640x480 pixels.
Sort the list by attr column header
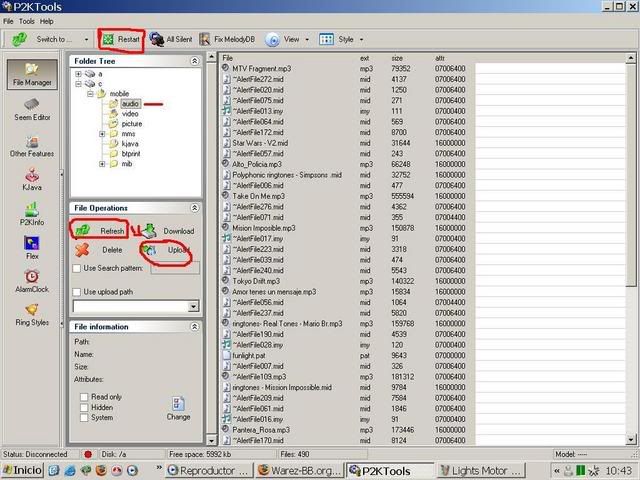(439, 58)
